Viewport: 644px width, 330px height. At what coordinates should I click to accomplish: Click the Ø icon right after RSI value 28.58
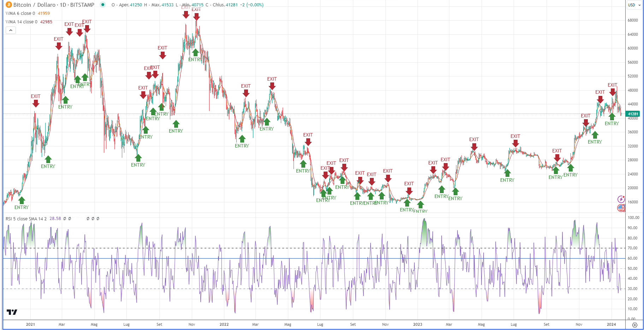click(65, 219)
